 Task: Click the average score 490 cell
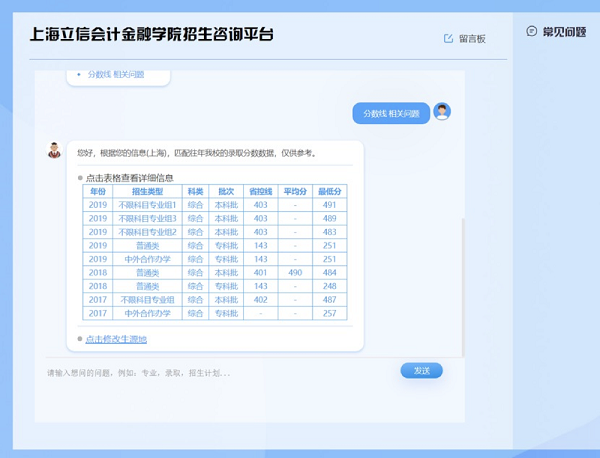(295, 272)
